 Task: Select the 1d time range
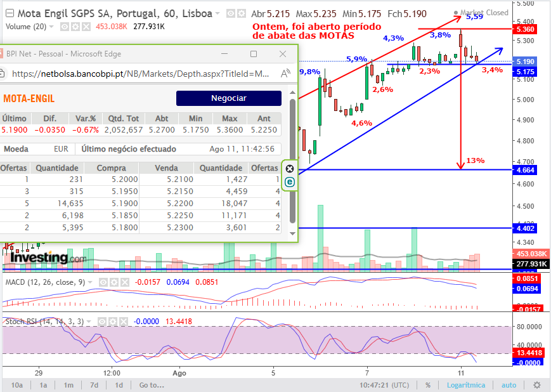(x=119, y=385)
